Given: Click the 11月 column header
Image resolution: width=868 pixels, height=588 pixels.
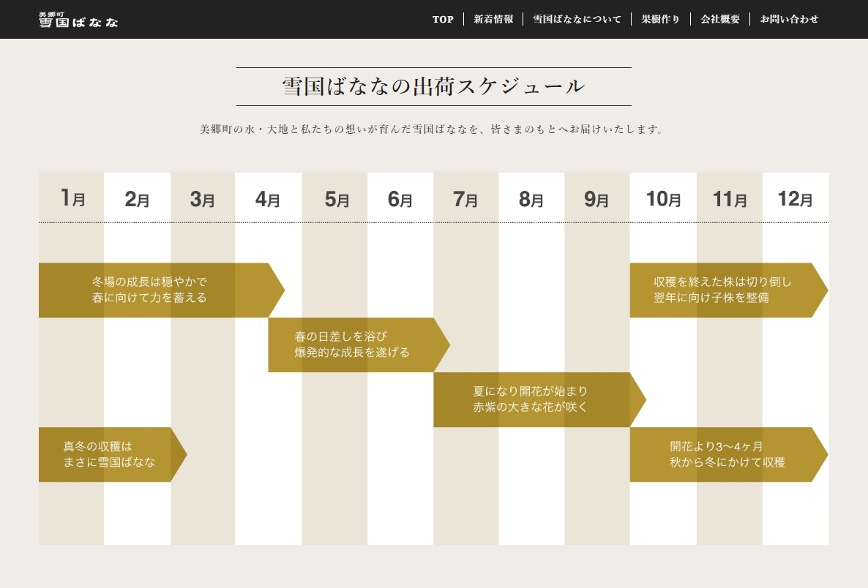Looking at the screenshot, I should [730, 198].
